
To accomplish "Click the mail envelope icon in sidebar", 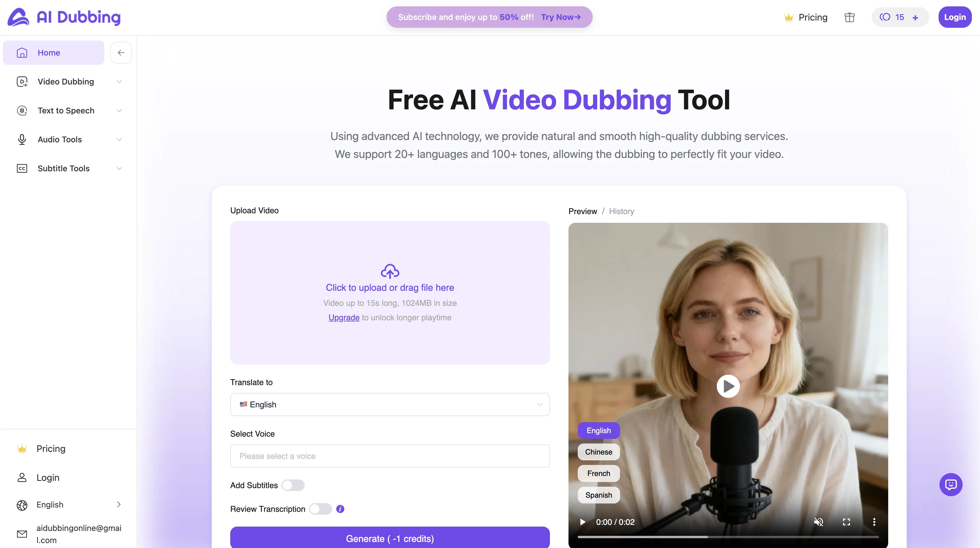I will pyautogui.click(x=22, y=534).
